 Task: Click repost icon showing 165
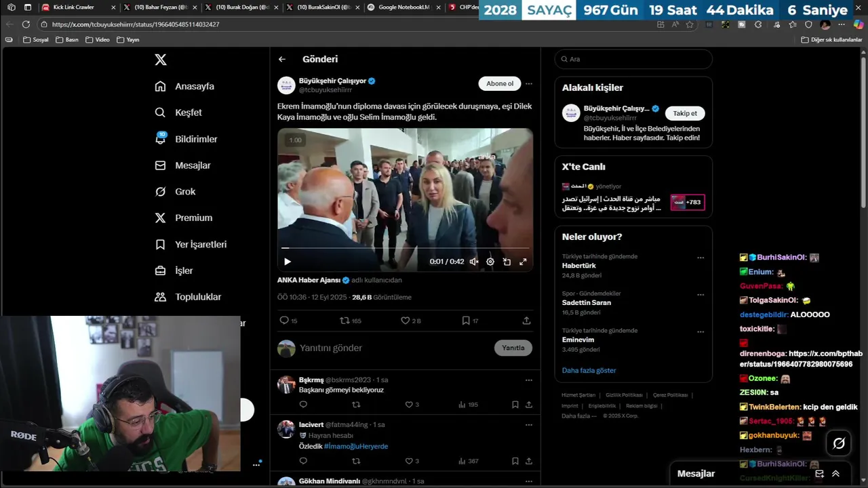(350, 321)
